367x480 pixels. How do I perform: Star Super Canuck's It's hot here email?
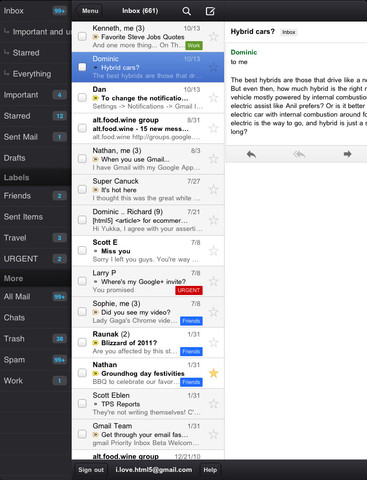(213, 190)
